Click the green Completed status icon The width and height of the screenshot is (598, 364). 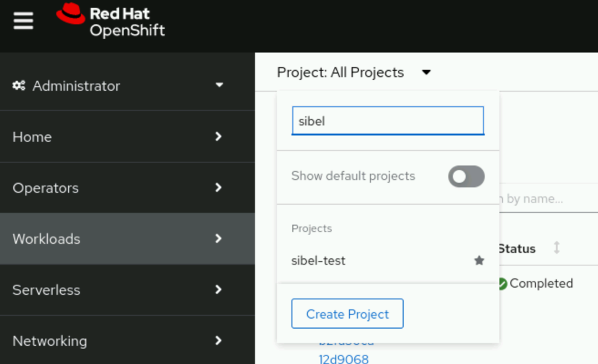point(502,284)
